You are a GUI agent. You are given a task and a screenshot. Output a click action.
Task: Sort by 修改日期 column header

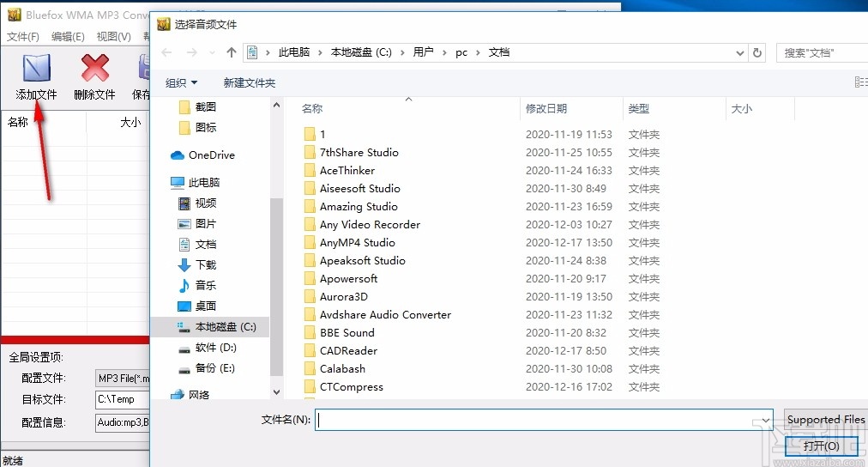pos(546,108)
